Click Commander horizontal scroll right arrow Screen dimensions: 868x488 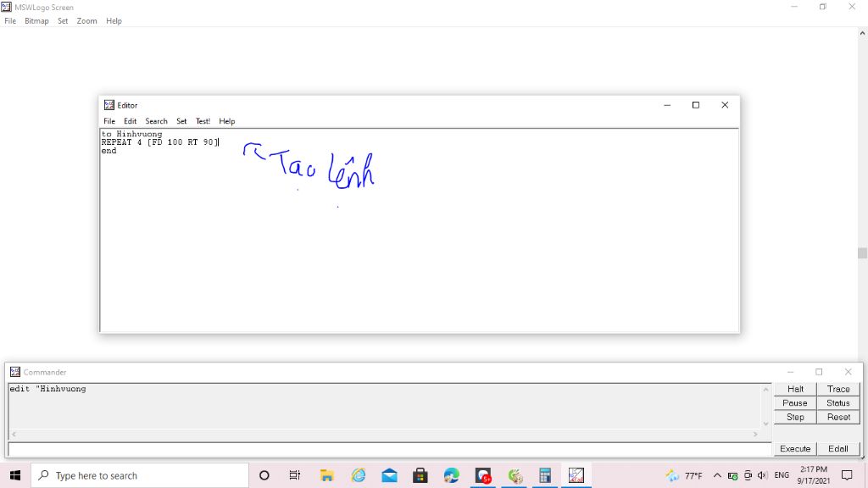pyautogui.click(x=755, y=435)
